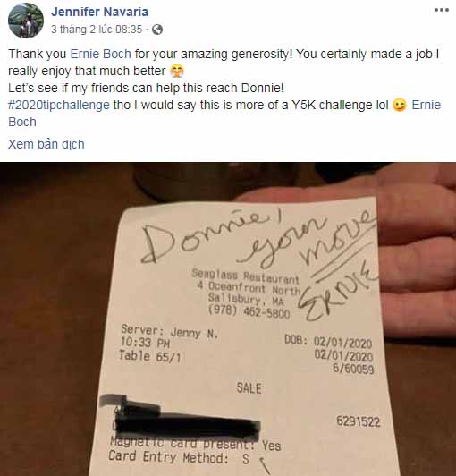Click the phone number (978) 462-5800 on receipt
456x476 pixels.
249,311
